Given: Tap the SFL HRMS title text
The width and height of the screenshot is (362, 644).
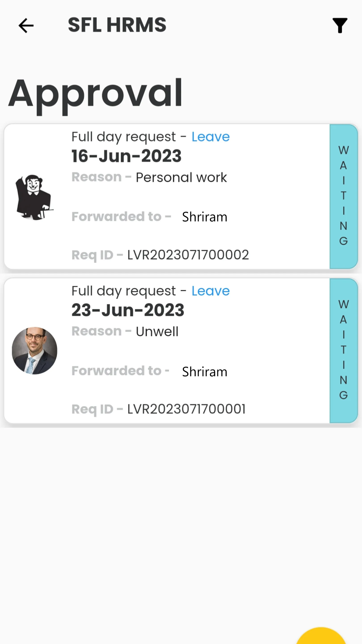Looking at the screenshot, I should point(116,24).
